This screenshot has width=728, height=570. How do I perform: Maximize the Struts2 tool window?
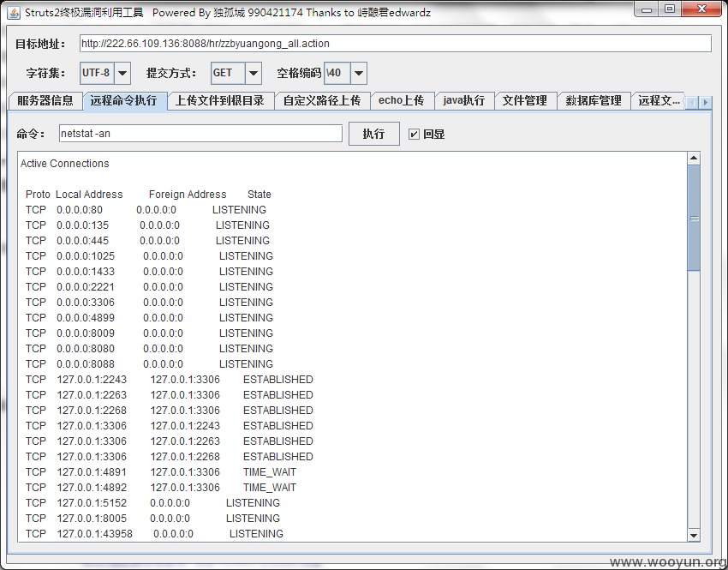pos(670,9)
